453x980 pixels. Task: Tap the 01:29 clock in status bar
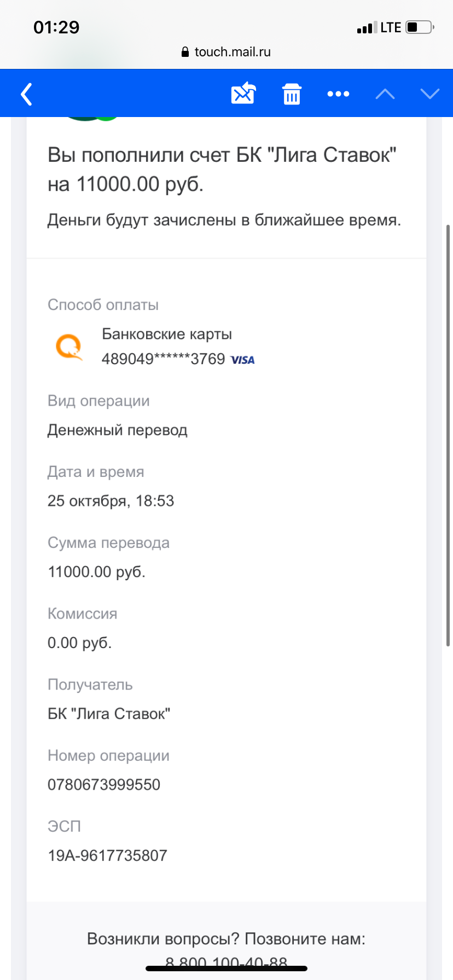56,27
